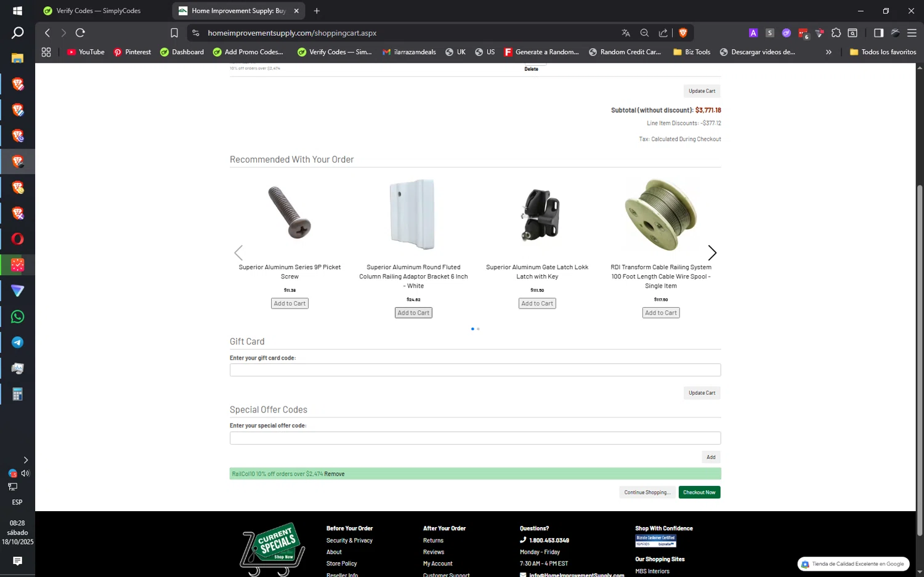Open the cable wire spool image
Image resolution: width=924 pixels, height=577 pixels.
660,214
